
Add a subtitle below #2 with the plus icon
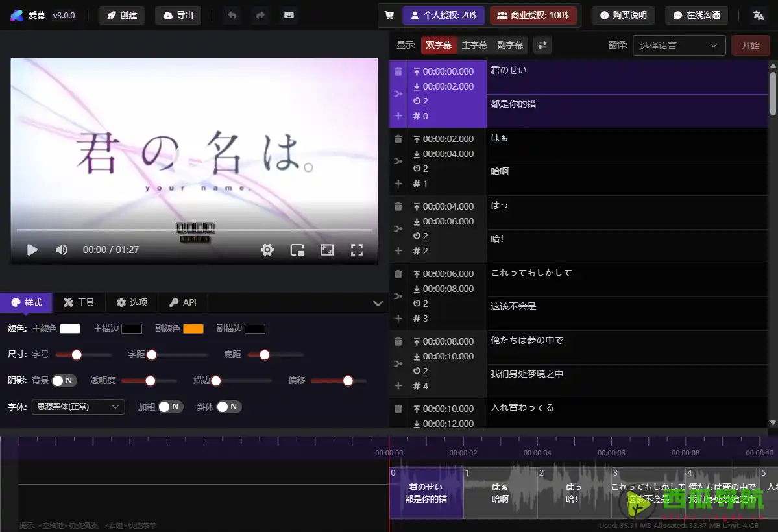pyautogui.click(x=398, y=251)
